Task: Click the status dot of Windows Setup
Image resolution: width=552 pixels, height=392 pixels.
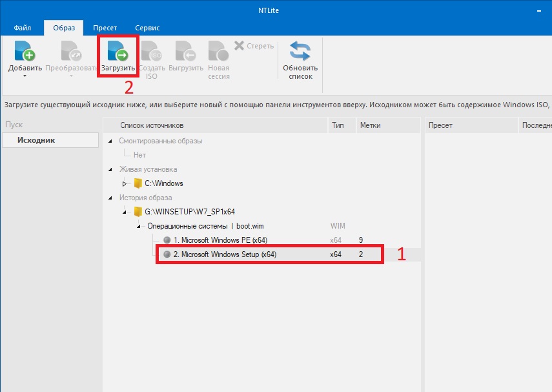Action: click(x=167, y=254)
